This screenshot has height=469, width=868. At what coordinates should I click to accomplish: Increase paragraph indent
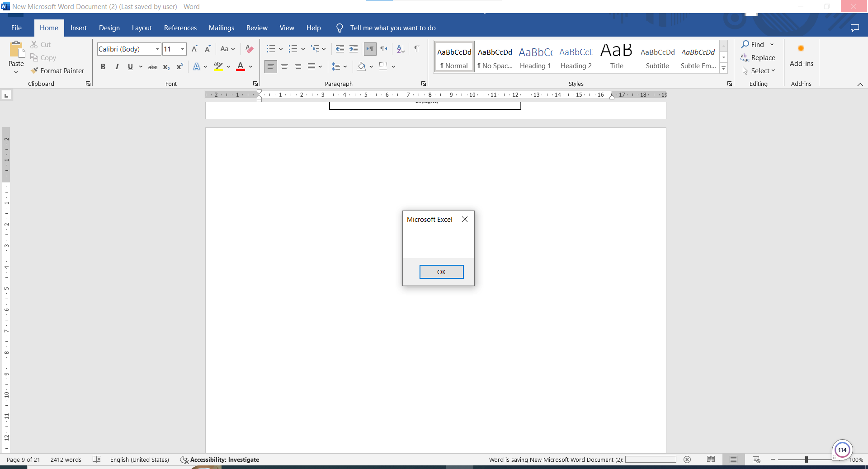tap(354, 49)
